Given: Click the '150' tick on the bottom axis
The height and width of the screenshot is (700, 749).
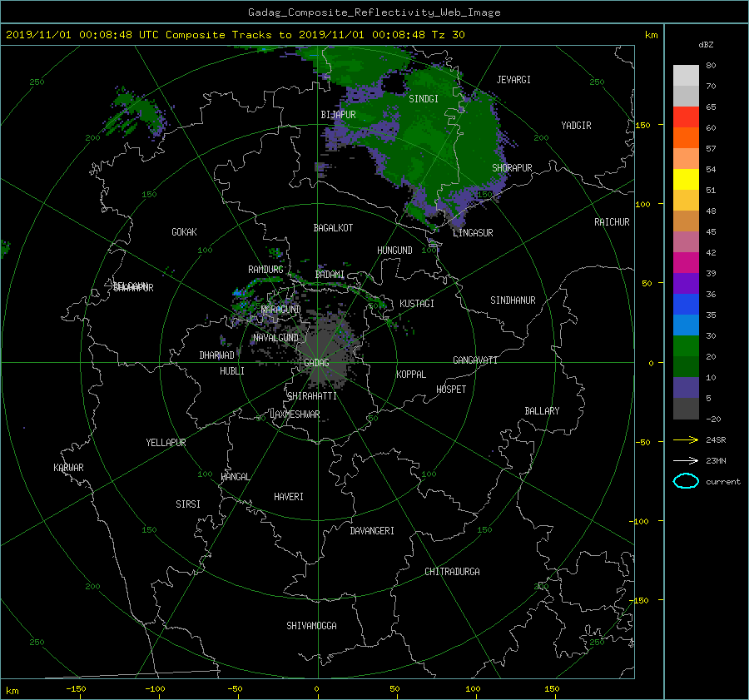Looking at the screenshot, I should [x=552, y=688].
